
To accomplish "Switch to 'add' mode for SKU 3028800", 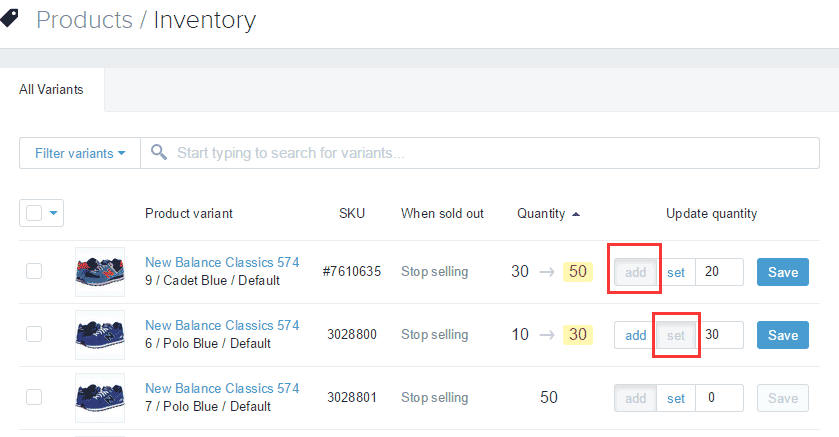I will 635,335.
